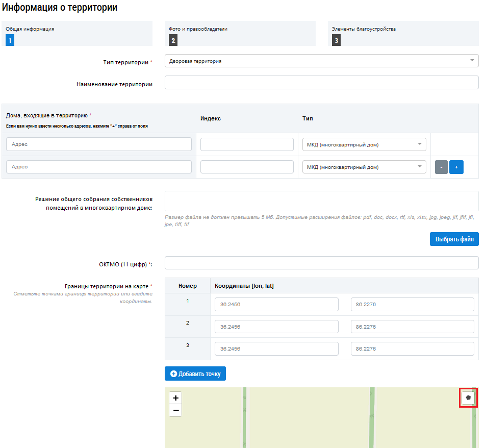Click the first Адрес input field

[99, 144]
